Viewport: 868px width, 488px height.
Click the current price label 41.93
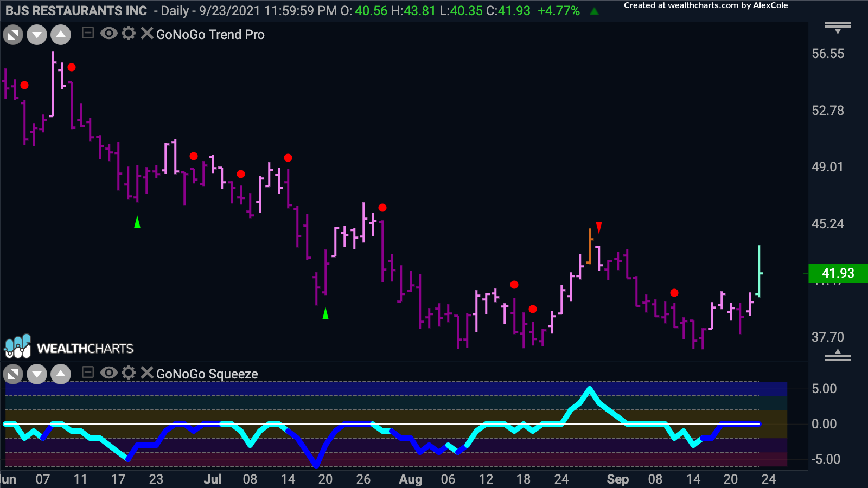pyautogui.click(x=838, y=273)
